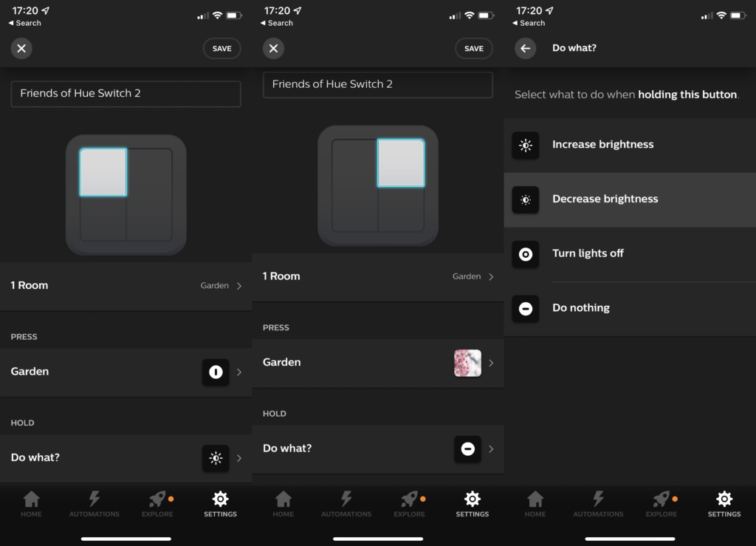Screen dimensions: 756x546
Task: Select top-right switch button on left screen
Action: pos(149,172)
